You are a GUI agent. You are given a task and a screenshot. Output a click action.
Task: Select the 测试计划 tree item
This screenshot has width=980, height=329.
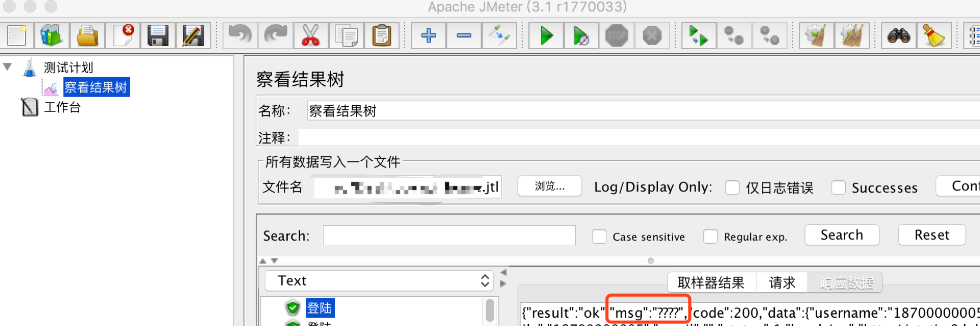(x=68, y=67)
